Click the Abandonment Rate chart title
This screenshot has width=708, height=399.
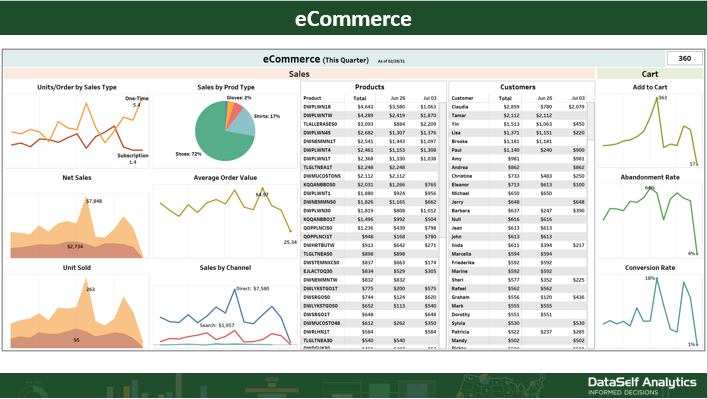pos(650,177)
